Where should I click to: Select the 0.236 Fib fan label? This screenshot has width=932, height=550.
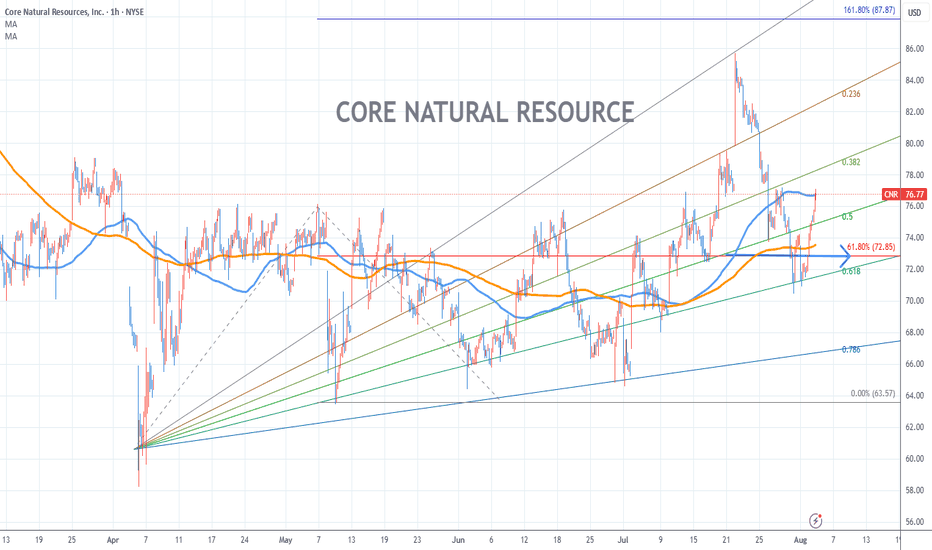pyautogui.click(x=851, y=94)
